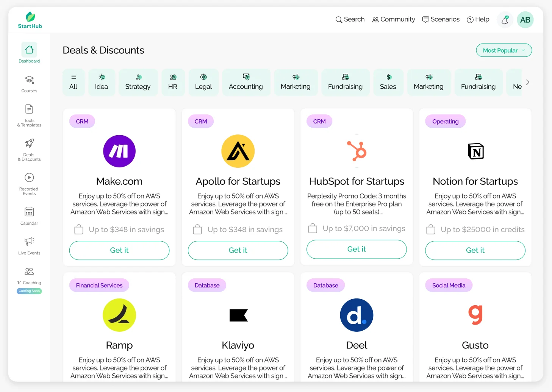Click the bag icon on Make.com card
This screenshot has width=552, height=392.
point(79,229)
